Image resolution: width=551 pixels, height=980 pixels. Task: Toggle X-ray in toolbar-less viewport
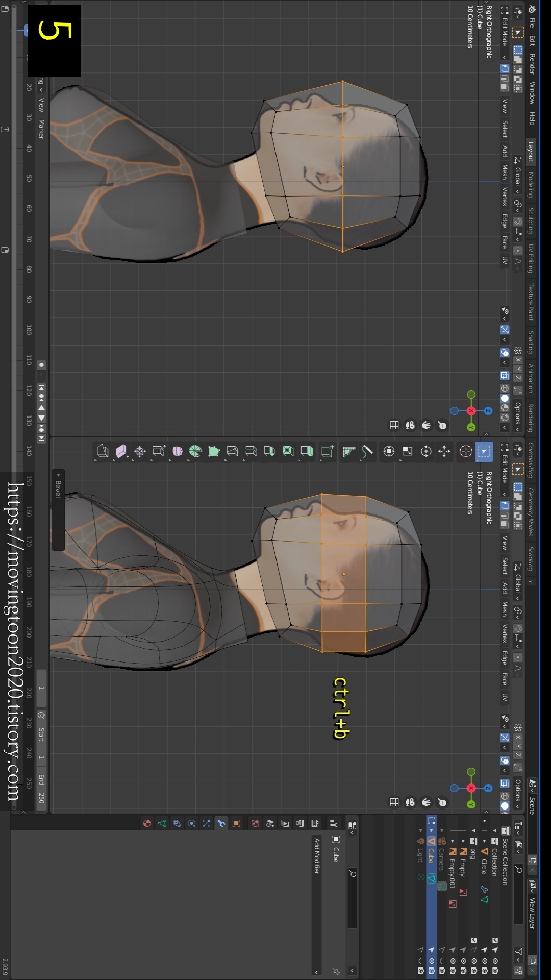click(505, 375)
